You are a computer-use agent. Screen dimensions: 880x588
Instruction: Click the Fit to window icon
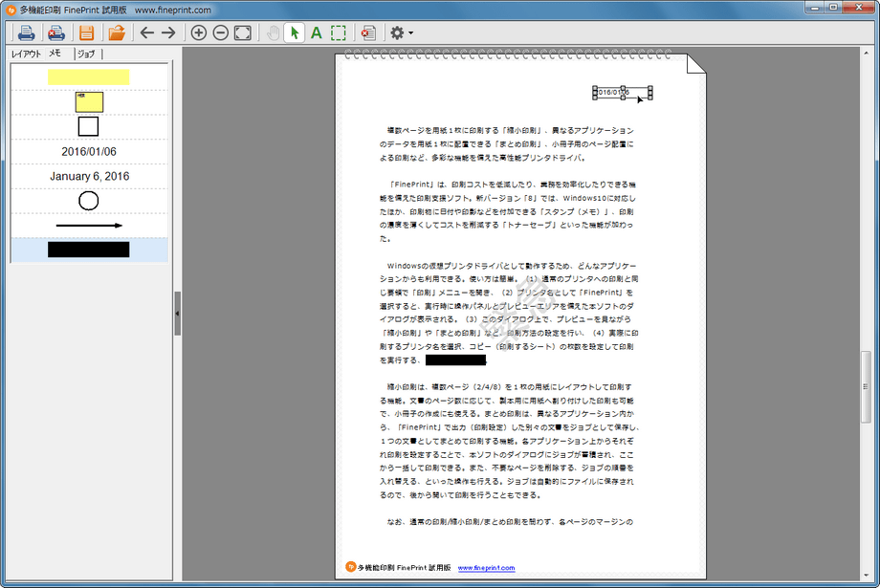point(242,33)
